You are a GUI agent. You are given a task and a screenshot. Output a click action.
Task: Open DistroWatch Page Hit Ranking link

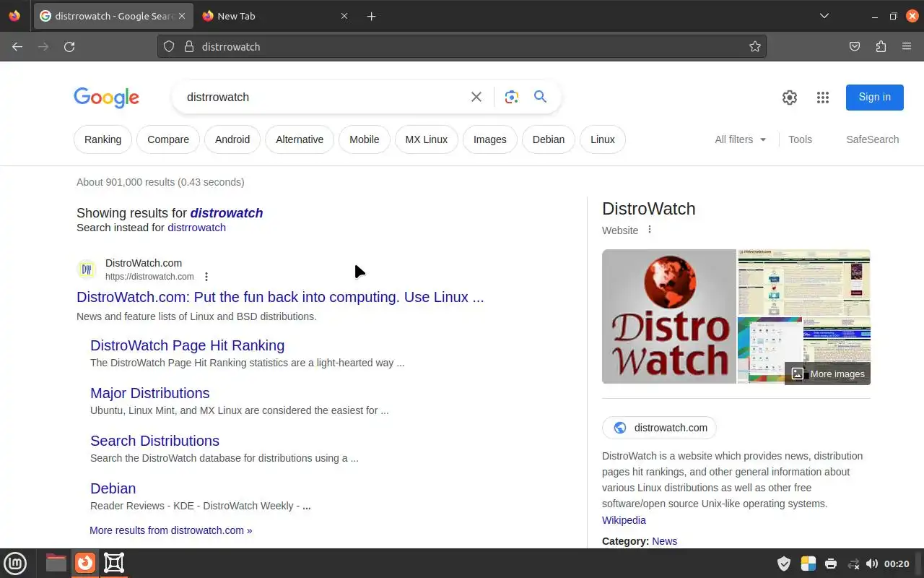coord(187,345)
